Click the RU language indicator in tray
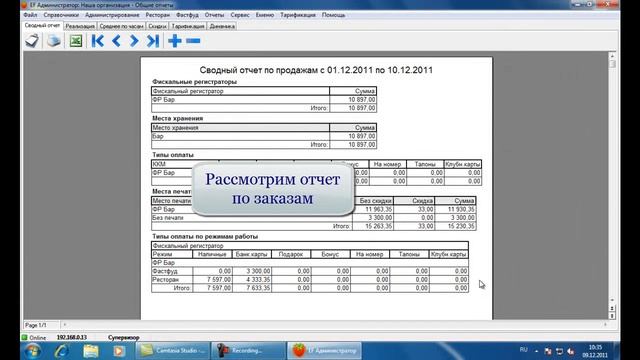Viewport: 640px width, 360px height. [x=524, y=350]
